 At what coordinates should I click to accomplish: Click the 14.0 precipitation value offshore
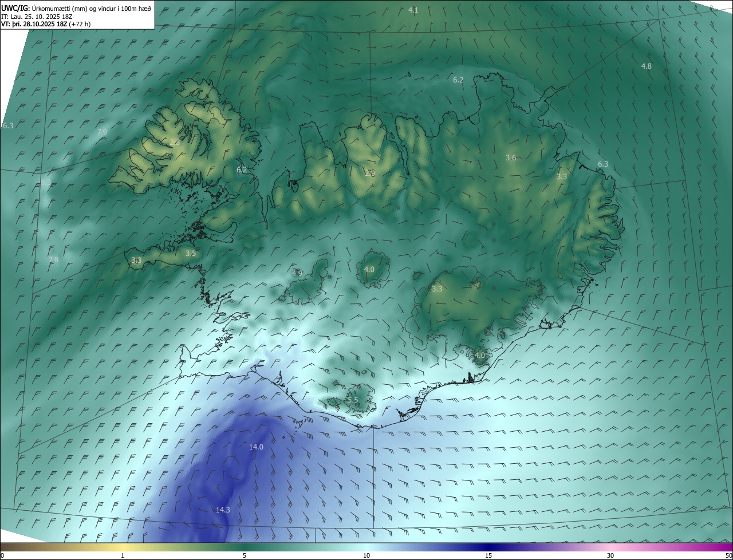pyautogui.click(x=256, y=447)
